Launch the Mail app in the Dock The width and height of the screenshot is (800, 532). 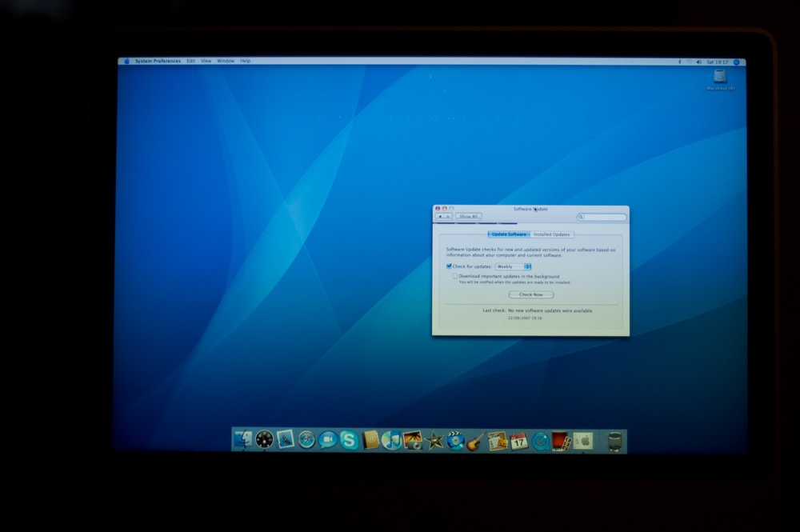point(286,440)
